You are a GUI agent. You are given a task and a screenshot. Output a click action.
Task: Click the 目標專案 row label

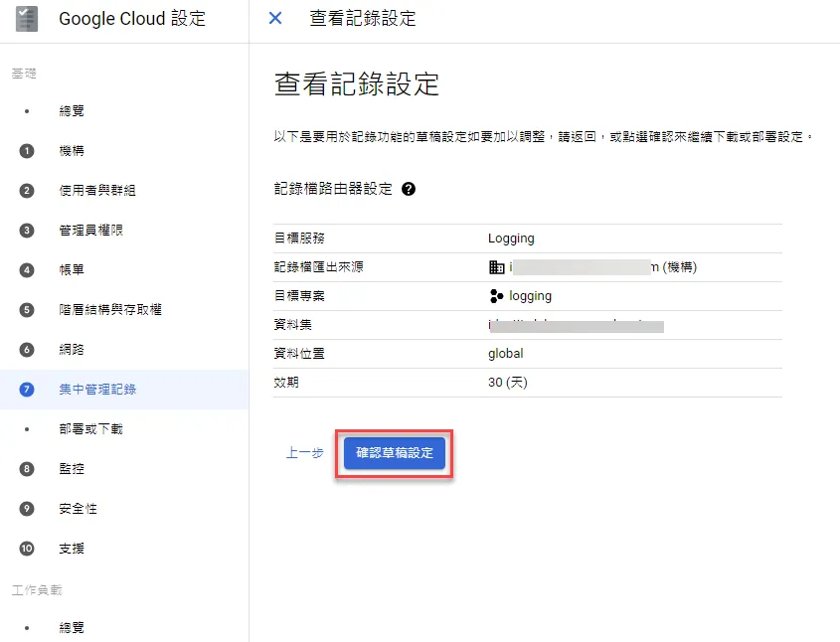pyautogui.click(x=299, y=295)
